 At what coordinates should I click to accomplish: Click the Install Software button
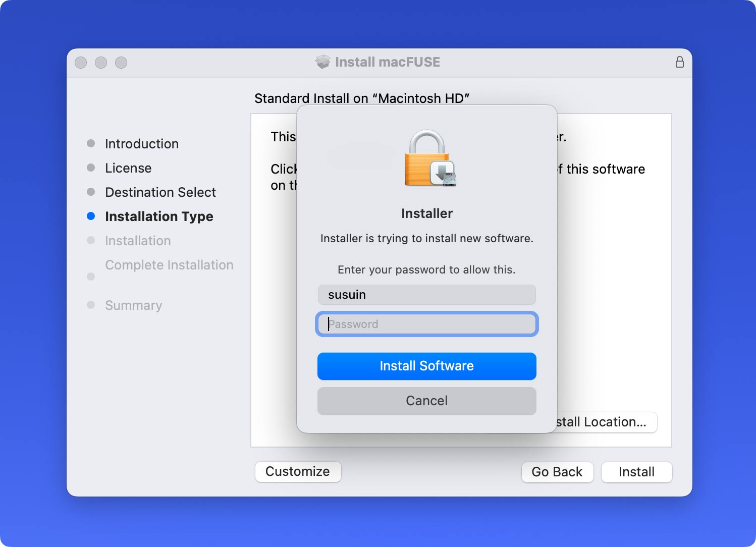pos(427,366)
